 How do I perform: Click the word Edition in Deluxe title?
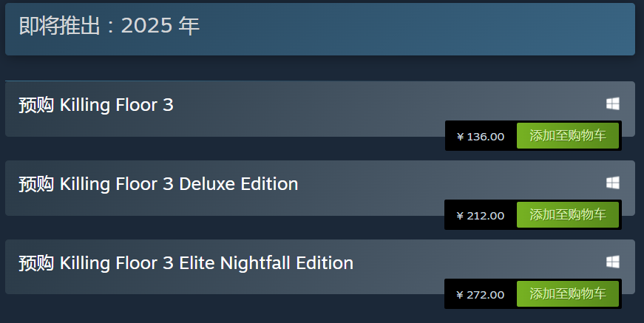[269, 183]
